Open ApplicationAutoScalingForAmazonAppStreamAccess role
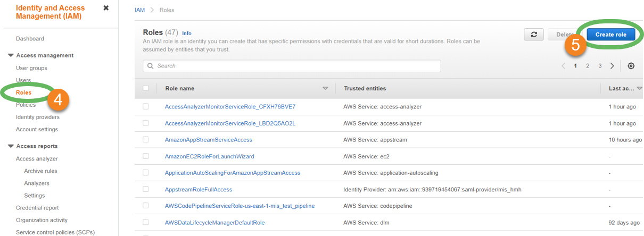Image resolution: width=644 pixels, height=236 pixels. (233, 173)
